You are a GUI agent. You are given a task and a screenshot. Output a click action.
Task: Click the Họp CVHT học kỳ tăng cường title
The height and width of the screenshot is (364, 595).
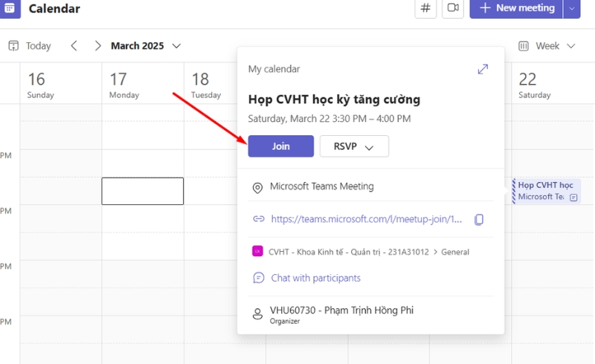[x=334, y=100]
